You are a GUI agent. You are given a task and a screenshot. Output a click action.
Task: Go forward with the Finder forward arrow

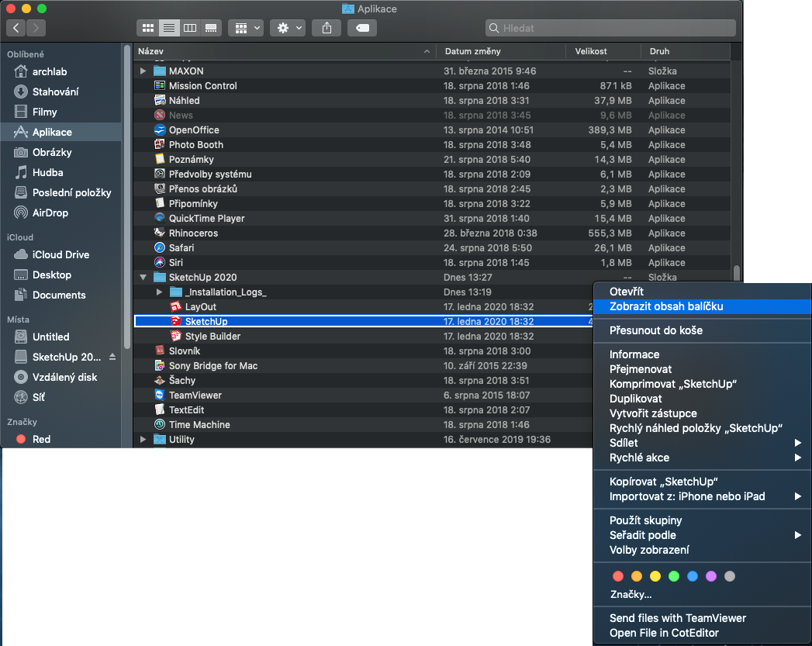pos(36,28)
